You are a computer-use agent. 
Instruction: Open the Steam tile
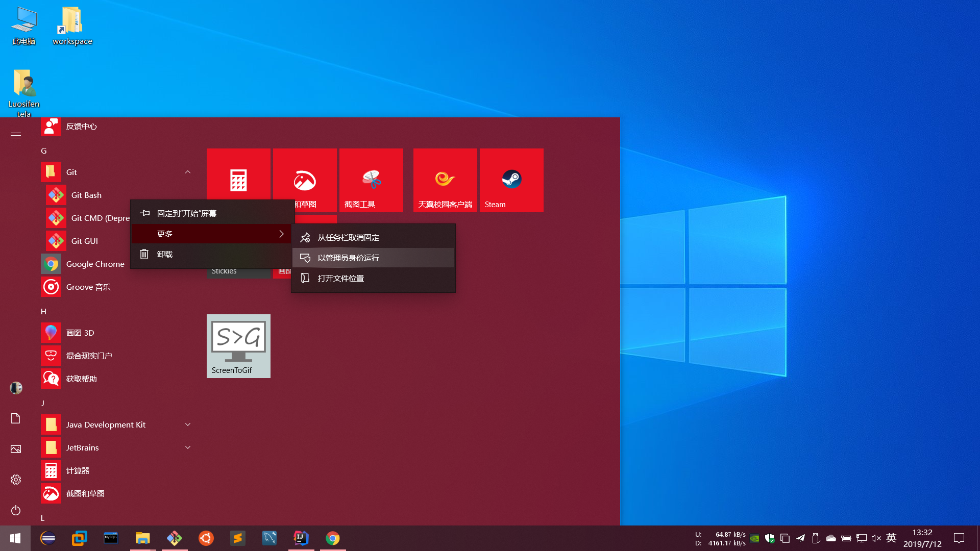[511, 180]
